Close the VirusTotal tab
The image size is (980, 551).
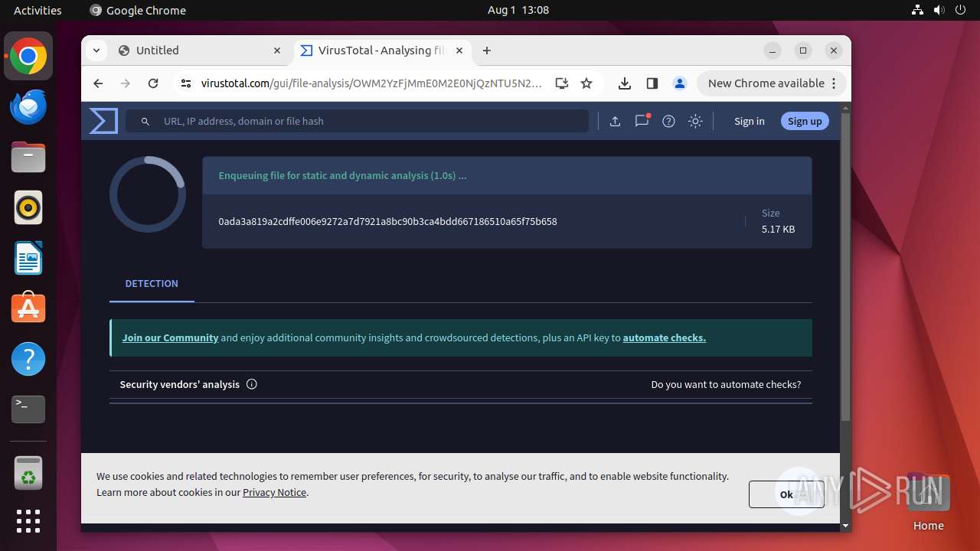coord(459,51)
